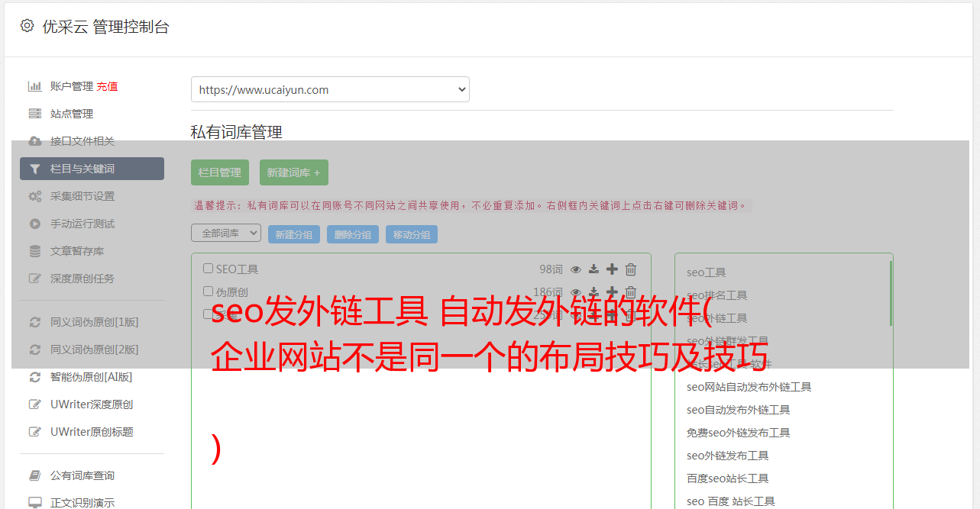Click the 栏目管理 button
The image size is (980, 509).
(220, 172)
